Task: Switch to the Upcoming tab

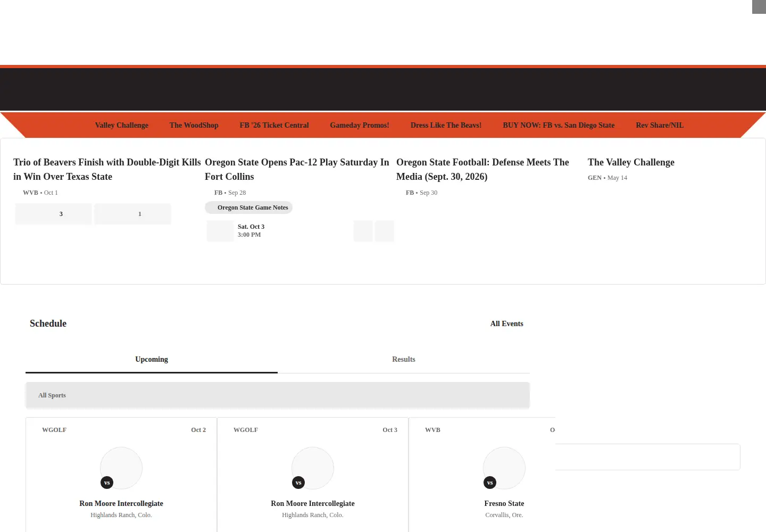Action: tap(152, 360)
